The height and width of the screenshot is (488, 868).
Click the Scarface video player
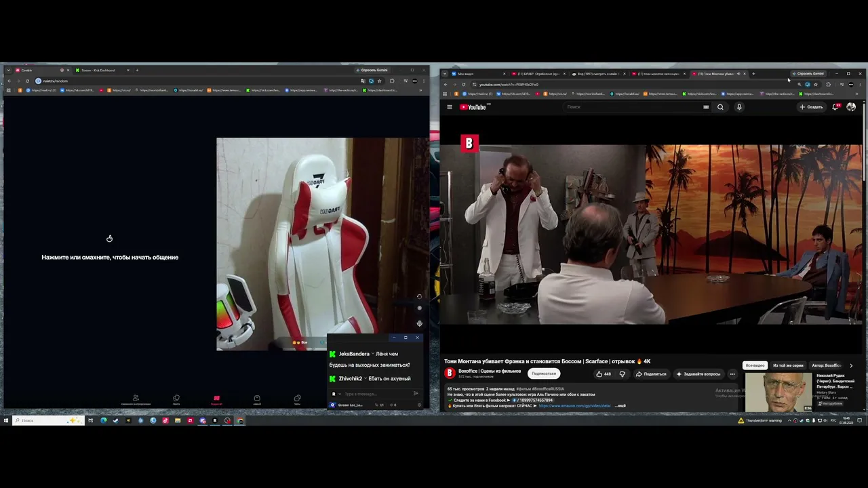pos(652,235)
